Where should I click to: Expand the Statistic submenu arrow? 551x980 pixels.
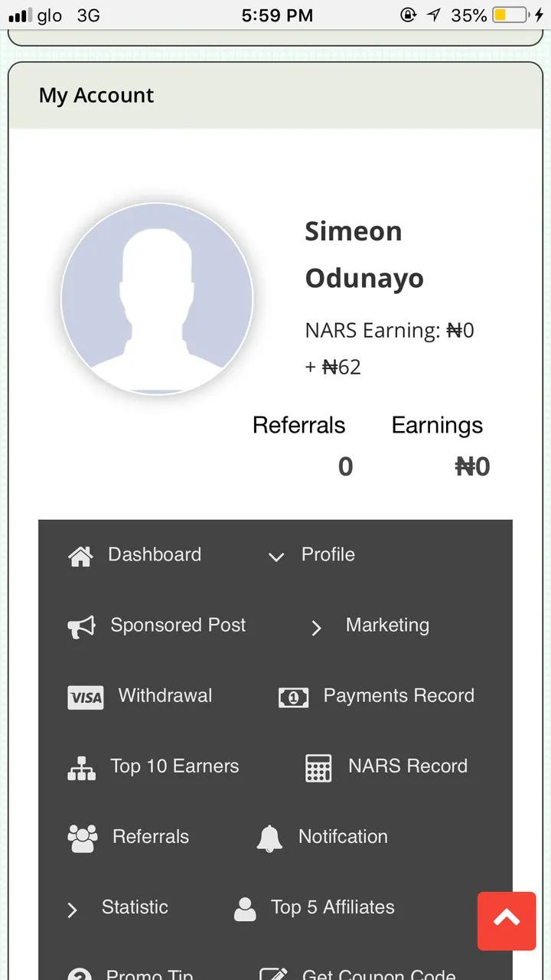click(73, 910)
